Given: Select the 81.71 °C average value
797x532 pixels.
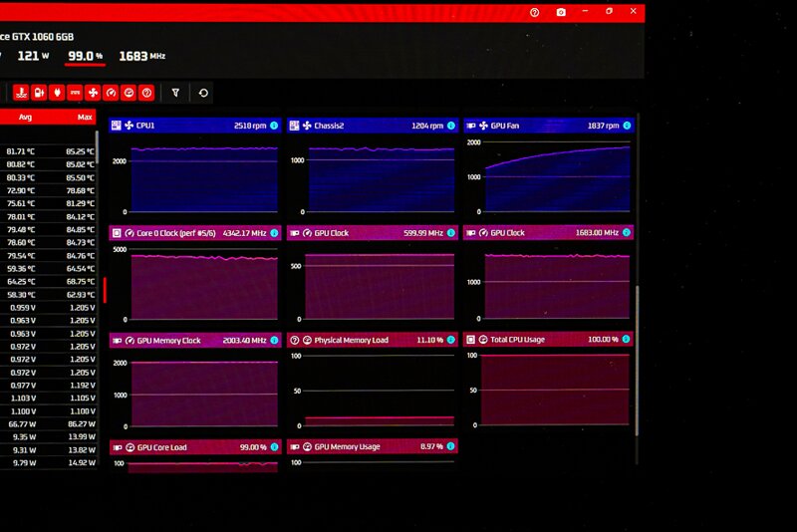Looking at the screenshot, I should pos(20,151).
